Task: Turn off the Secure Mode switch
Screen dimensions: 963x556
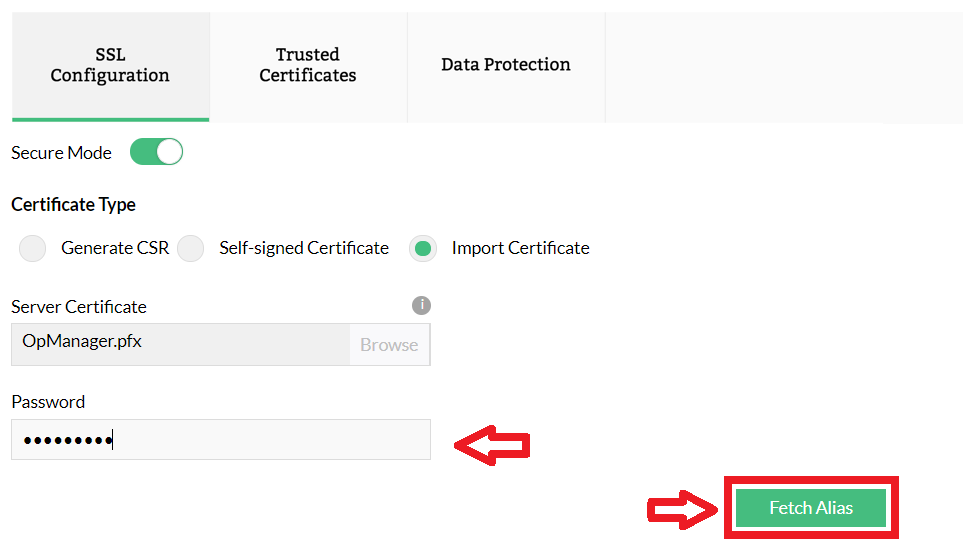Action: 157,153
